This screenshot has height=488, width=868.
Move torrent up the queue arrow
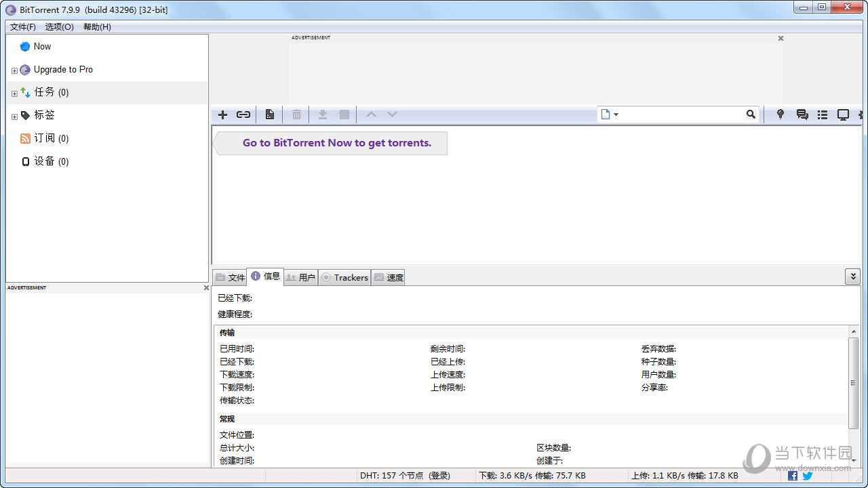pos(371,115)
